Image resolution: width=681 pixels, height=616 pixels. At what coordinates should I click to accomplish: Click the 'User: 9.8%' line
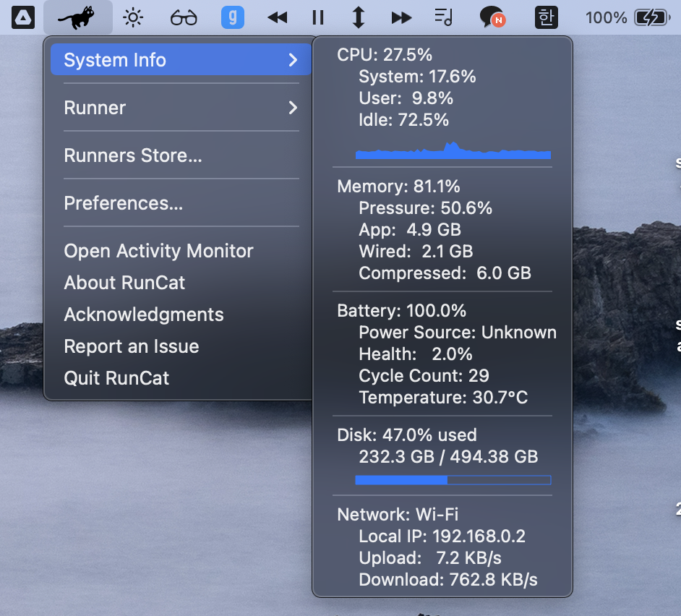click(x=406, y=98)
